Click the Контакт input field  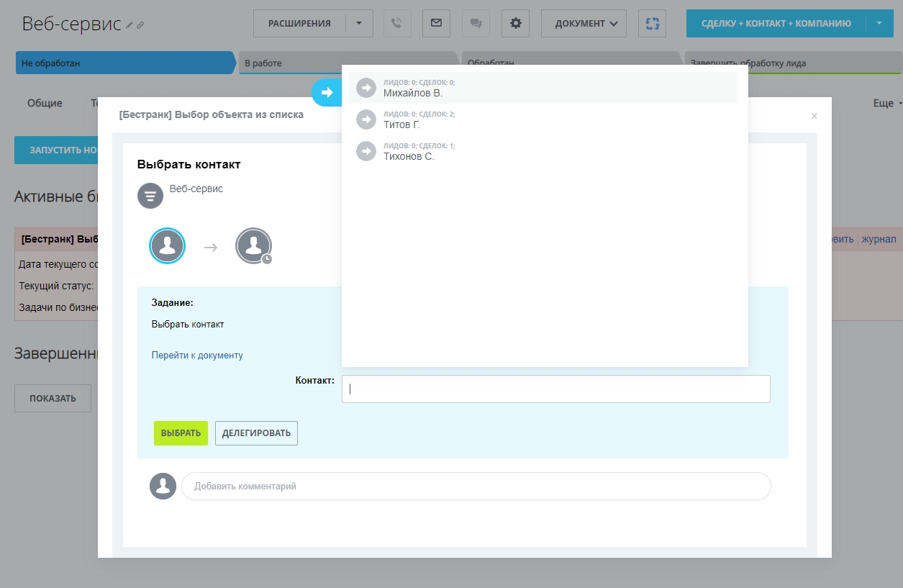point(555,389)
